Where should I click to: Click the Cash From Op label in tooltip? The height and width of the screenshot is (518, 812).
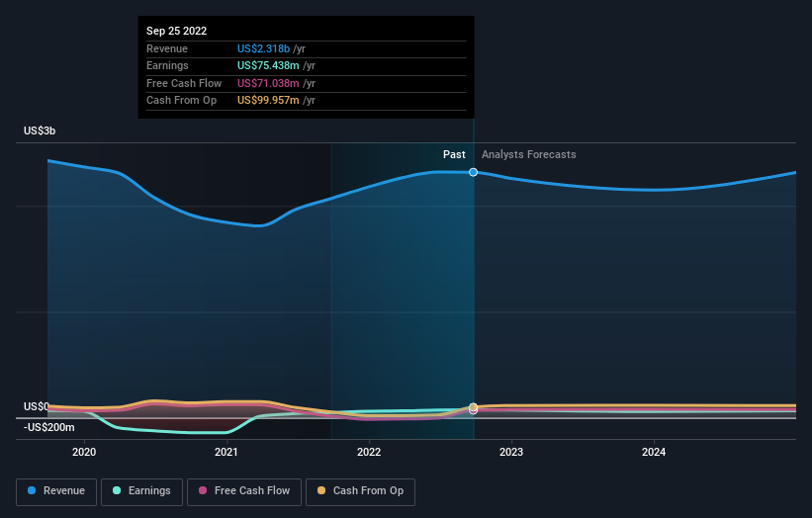181,101
